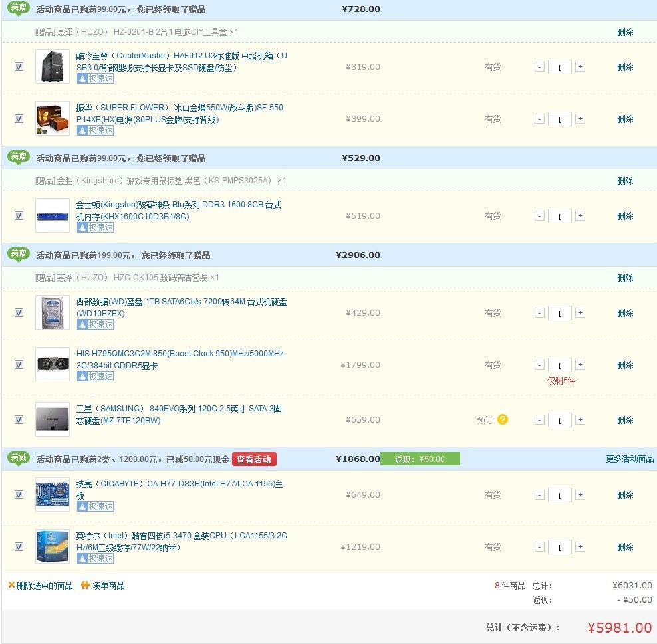Decrease quantity of Kingston DDR3 memory
657x644 pixels.
click(x=540, y=216)
